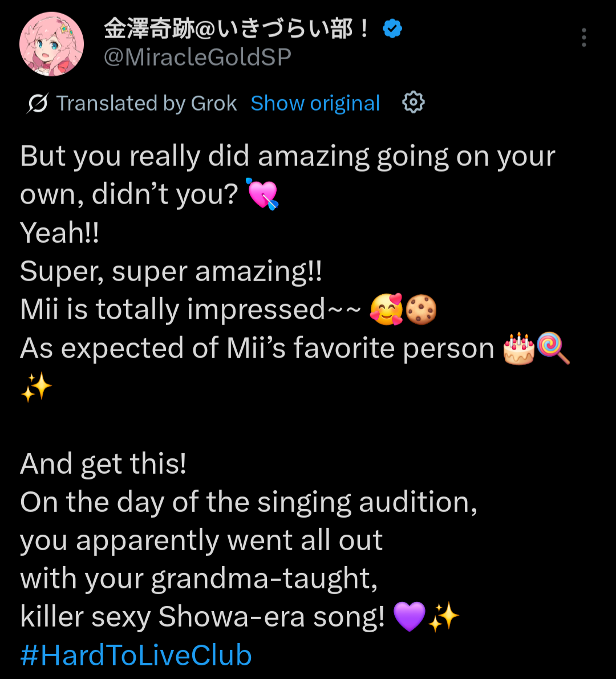Click the purple heart emoji
The width and height of the screenshot is (616, 679).
tap(410, 617)
